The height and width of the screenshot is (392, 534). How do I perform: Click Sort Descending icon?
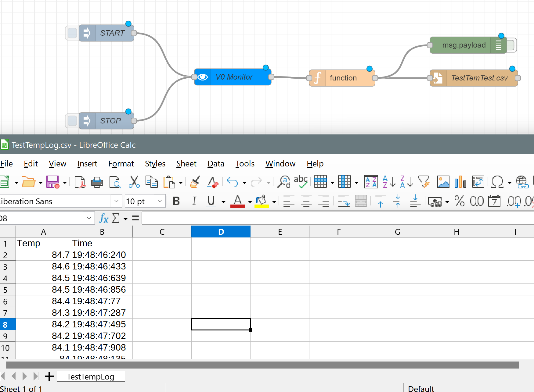pos(406,182)
